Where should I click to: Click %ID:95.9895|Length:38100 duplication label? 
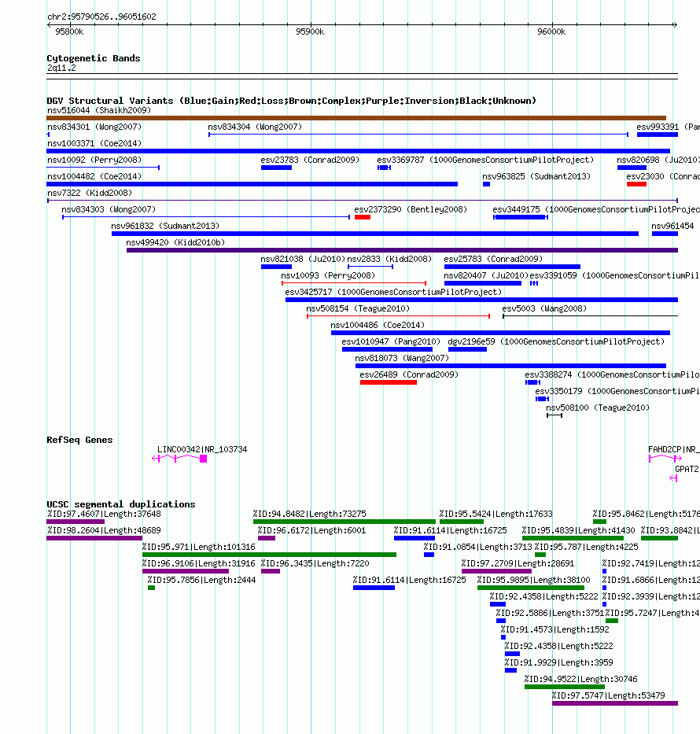coord(534,580)
